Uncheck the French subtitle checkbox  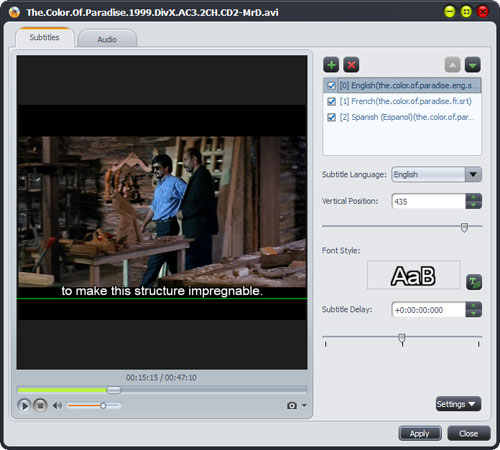[x=331, y=101]
